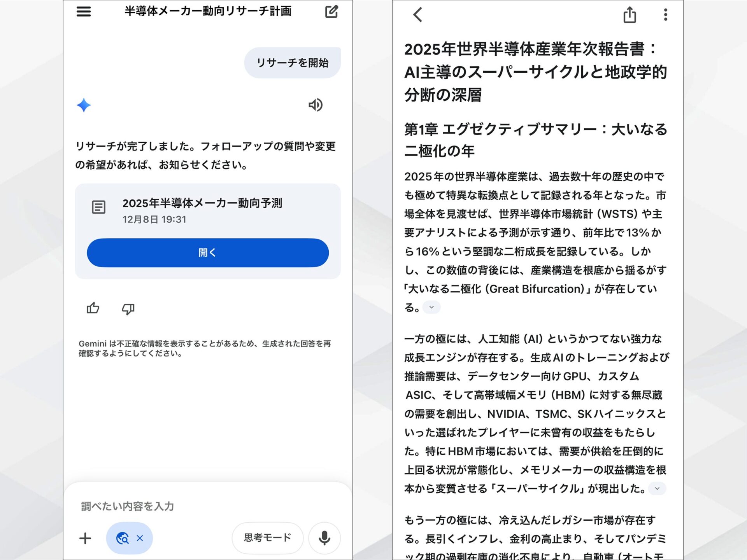Give a thumbs up to the response
The height and width of the screenshot is (560, 747).
pyautogui.click(x=93, y=308)
